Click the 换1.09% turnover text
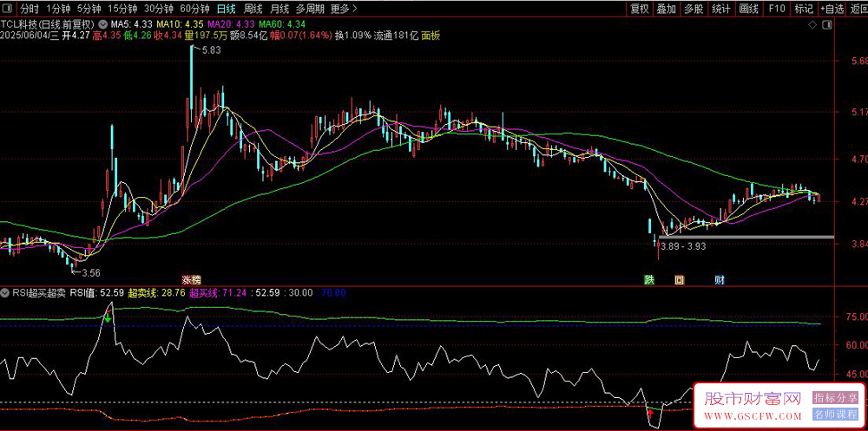This screenshot has height=431, width=868. click(x=353, y=36)
